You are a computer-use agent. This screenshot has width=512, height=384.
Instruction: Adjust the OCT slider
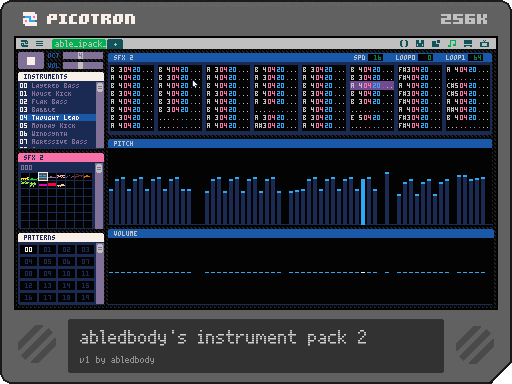click(x=83, y=56)
